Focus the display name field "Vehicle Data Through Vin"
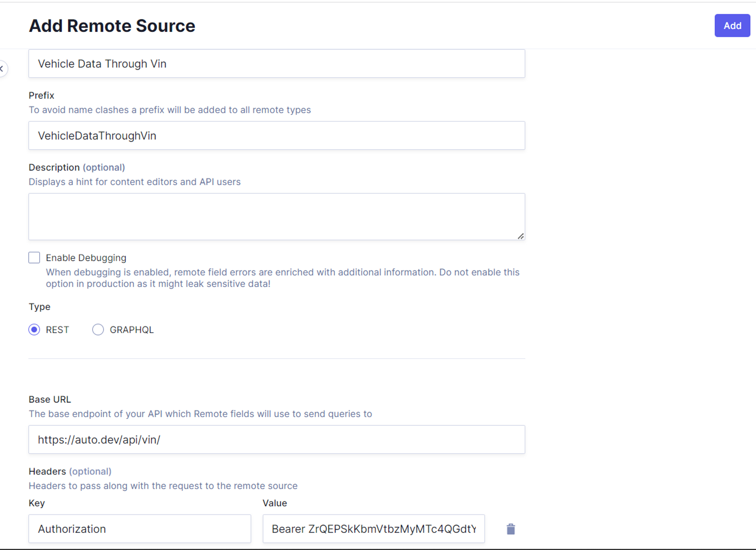This screenshot has height=550, width=756. 276,63
